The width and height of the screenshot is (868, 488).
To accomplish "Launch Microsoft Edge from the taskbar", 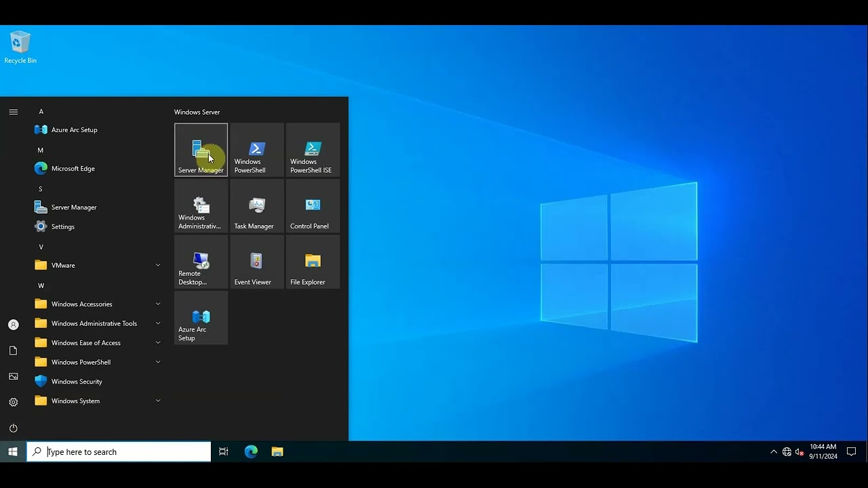I will [251, 451].
